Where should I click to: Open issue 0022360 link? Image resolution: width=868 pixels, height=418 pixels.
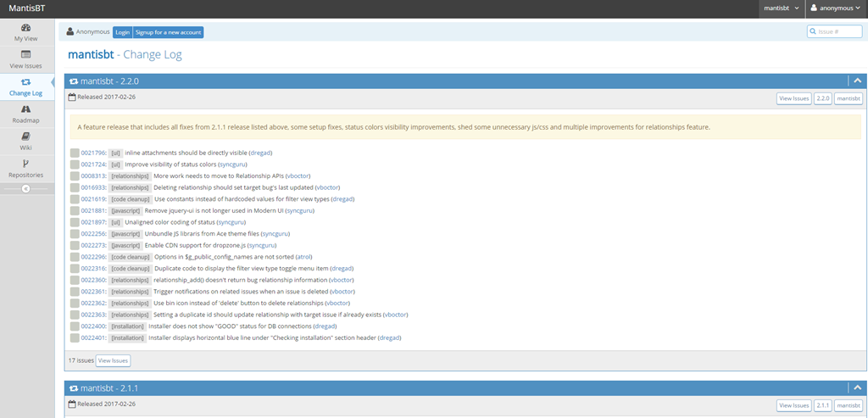pyautogui.click(x=93, y=280)
